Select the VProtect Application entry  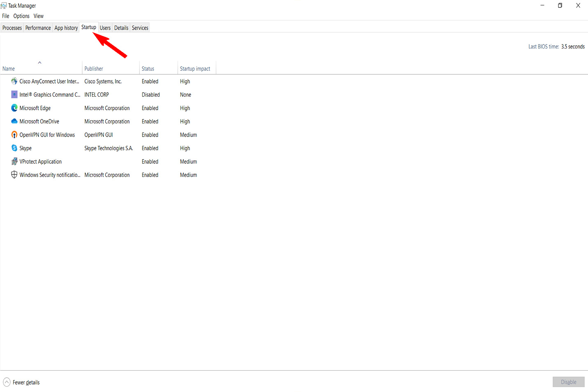108,162
